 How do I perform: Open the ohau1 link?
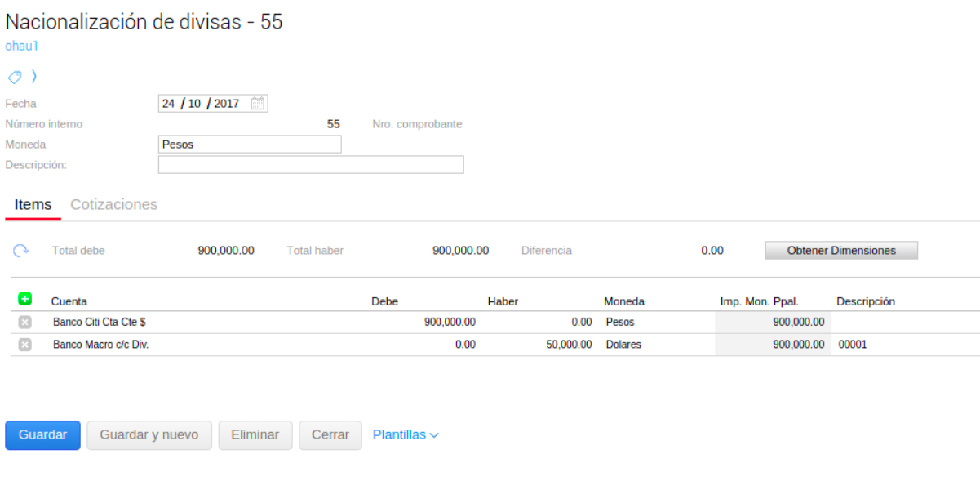pos(21,47)
